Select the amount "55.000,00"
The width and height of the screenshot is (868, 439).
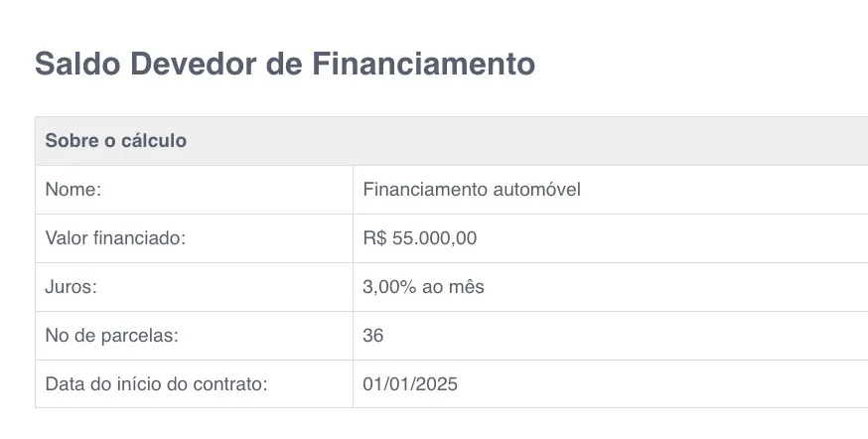point(436,238)
